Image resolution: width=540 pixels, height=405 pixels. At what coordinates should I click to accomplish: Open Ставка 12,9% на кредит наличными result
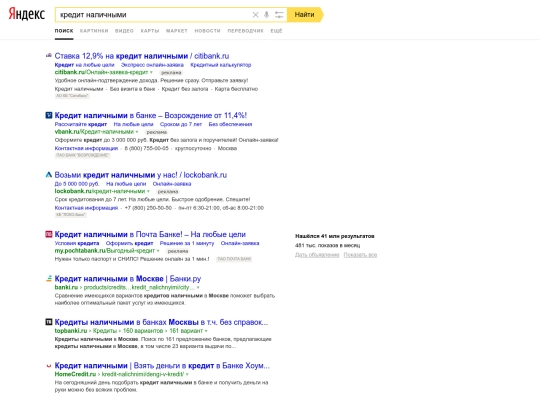142,56
